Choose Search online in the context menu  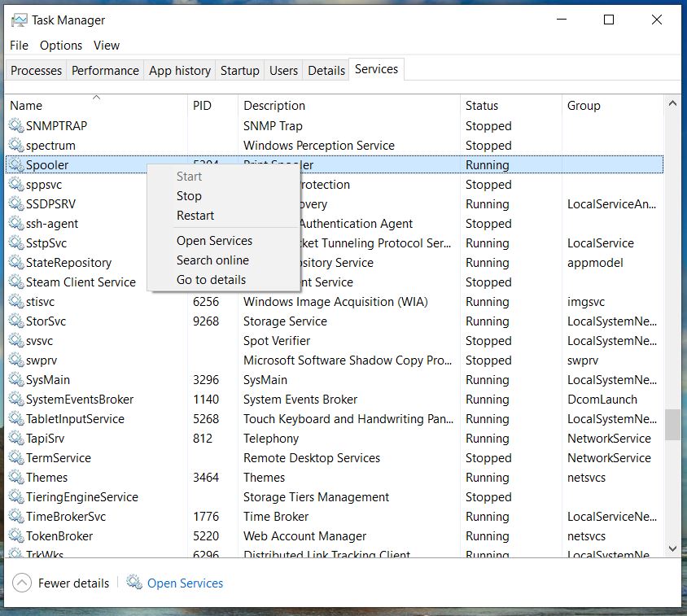click(224, 260)
